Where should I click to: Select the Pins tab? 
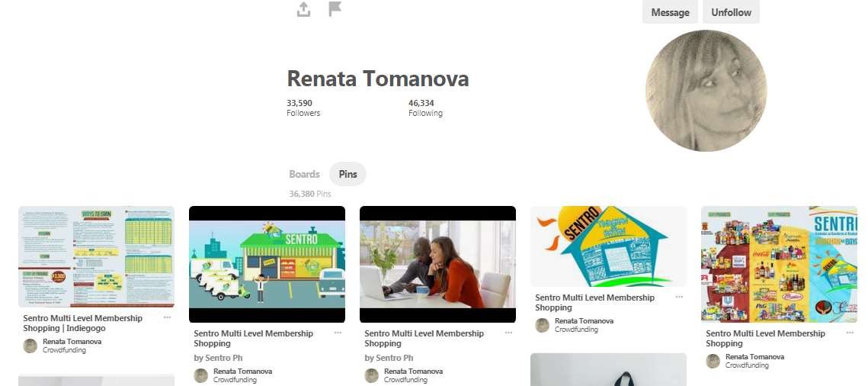pos(348,174)
